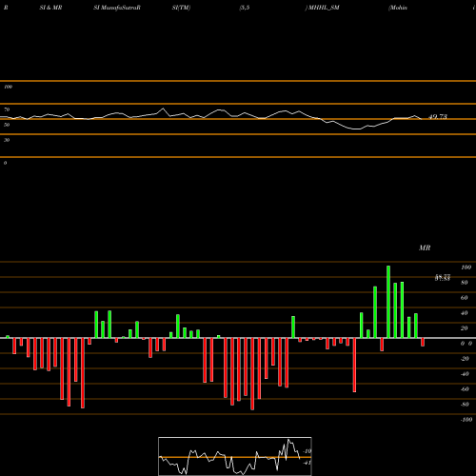Image resolution: width=476 pixels, height=476 pixels.
Task: Click the -40 label on MR axis
Action: (465, 374)
